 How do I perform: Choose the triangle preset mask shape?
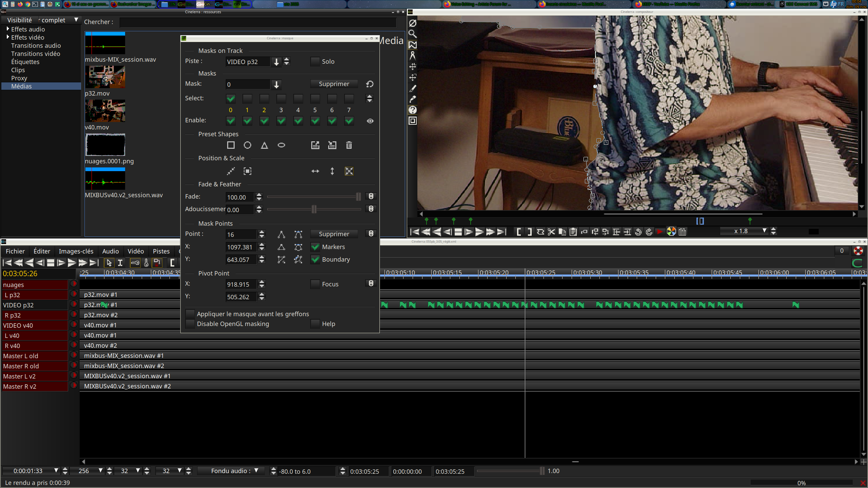point(264,145)
